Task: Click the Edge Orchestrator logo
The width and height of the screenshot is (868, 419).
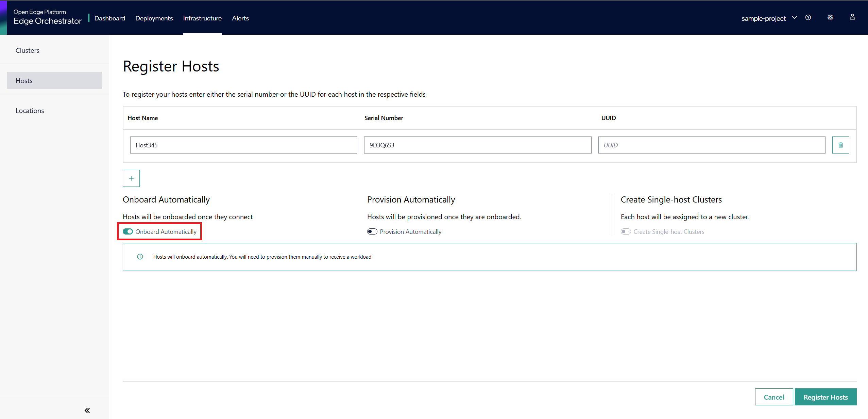Action: coord(47,16)
